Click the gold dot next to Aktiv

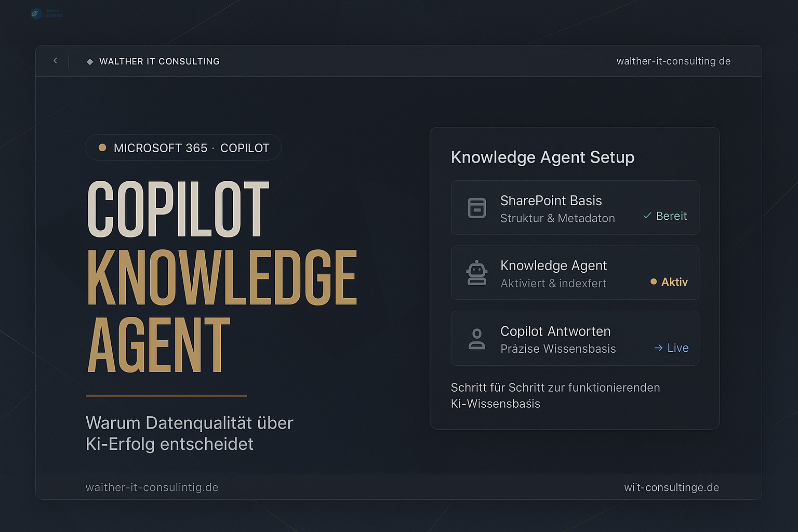coord(654,282)
